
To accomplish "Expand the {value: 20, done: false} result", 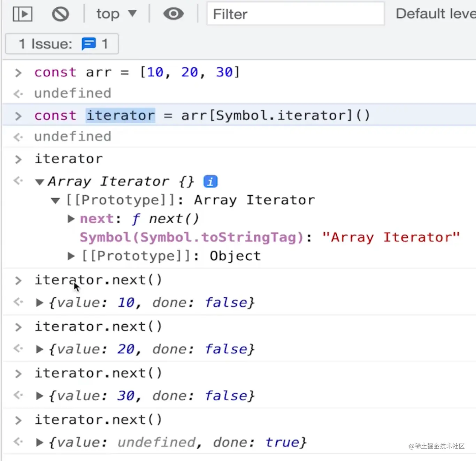I will coord(40,349).
